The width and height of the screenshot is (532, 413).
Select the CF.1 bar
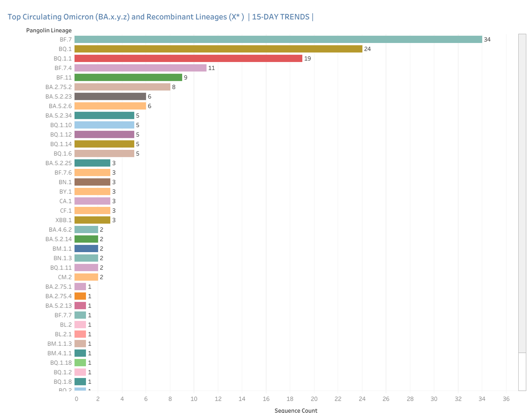coord(92,210)
